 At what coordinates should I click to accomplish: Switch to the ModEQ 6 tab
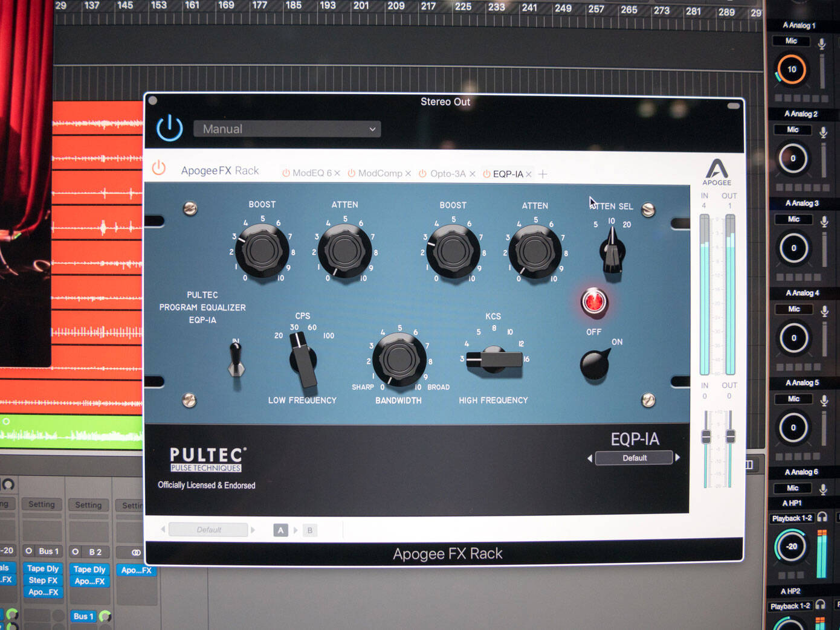click(x=312, y=173)
